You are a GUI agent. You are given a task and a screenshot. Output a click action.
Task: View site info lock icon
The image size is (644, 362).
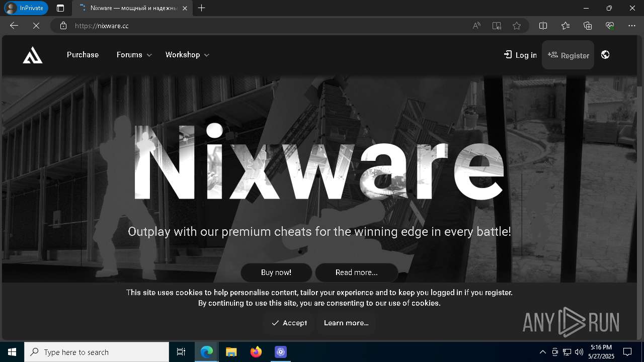point(63,26)
